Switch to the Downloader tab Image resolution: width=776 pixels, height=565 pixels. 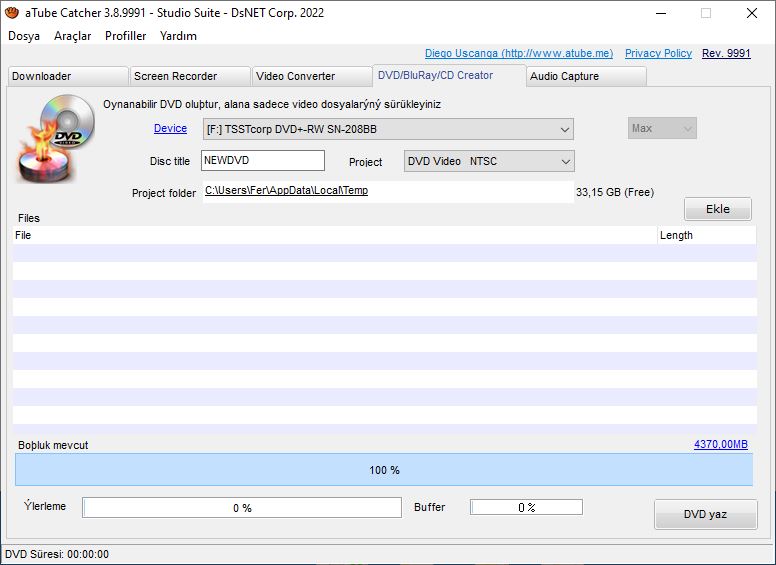point(68,76)
